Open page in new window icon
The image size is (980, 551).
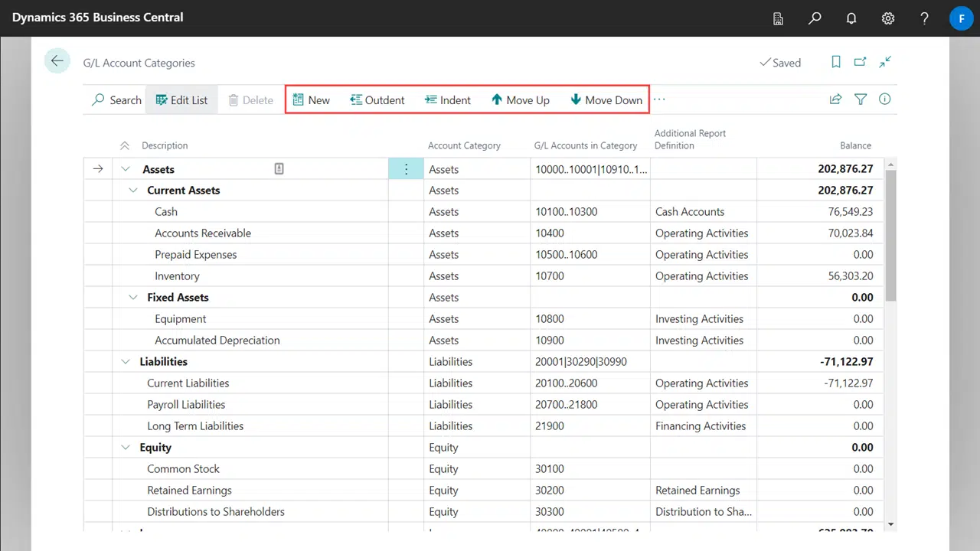[x=861, y=62]
